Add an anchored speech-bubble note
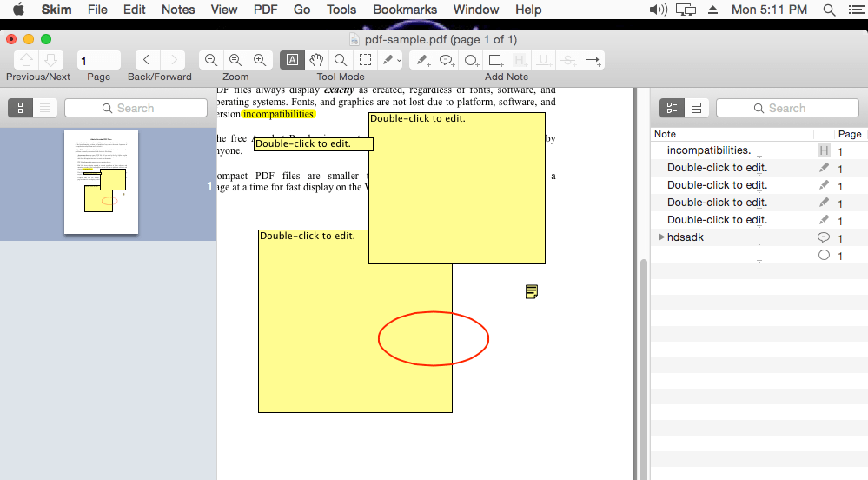The image size is (868, 480). (x=447, y=60)
